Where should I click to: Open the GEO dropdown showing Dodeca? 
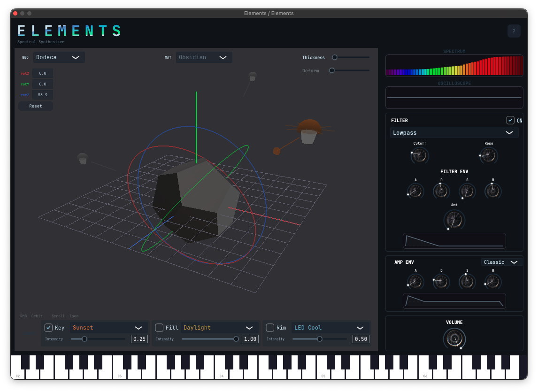(59, 57)
